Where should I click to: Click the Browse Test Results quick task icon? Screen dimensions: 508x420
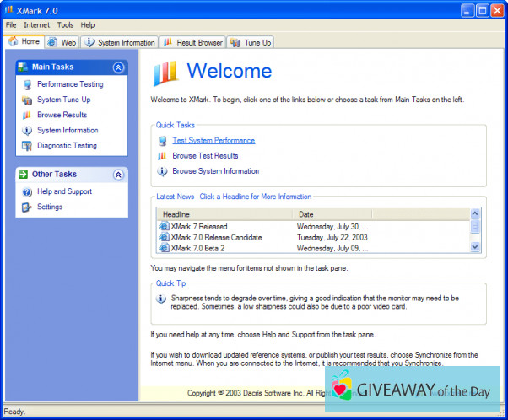[x=162, y=156]
